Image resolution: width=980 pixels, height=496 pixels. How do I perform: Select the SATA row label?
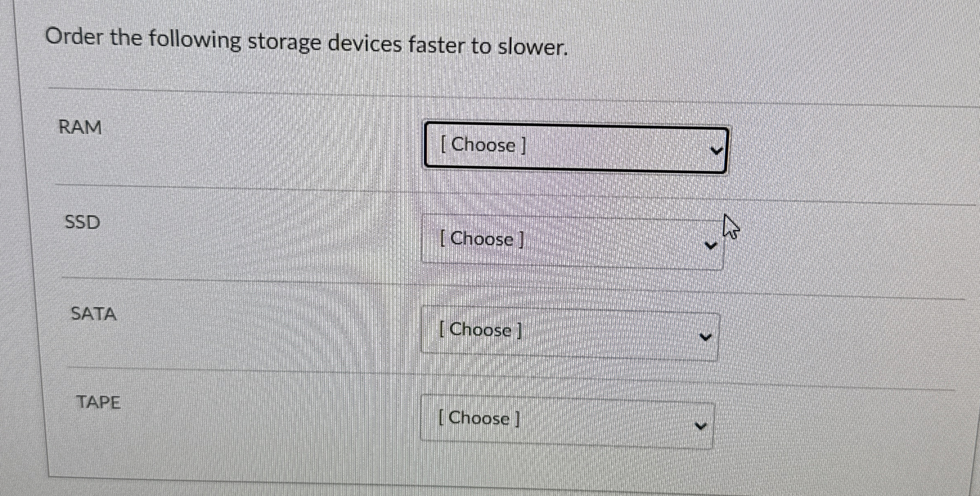[93, 314]
